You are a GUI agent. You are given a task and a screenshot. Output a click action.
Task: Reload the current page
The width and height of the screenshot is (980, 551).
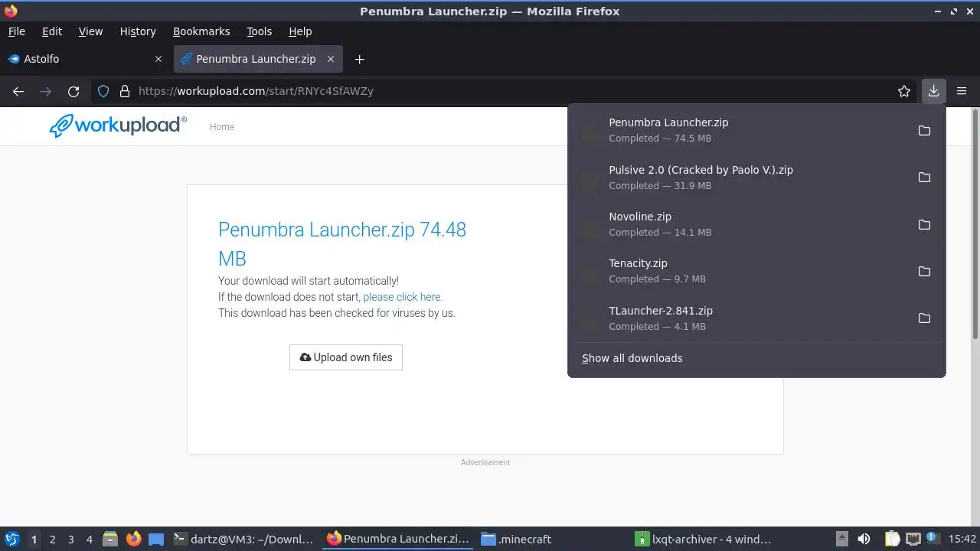[x=73, y=91]
